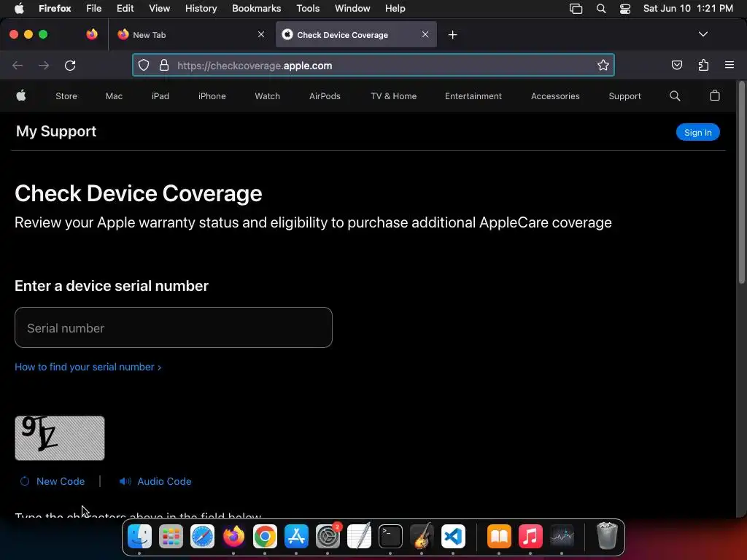Click the forward navigation arrow

[x=44, y=65]
